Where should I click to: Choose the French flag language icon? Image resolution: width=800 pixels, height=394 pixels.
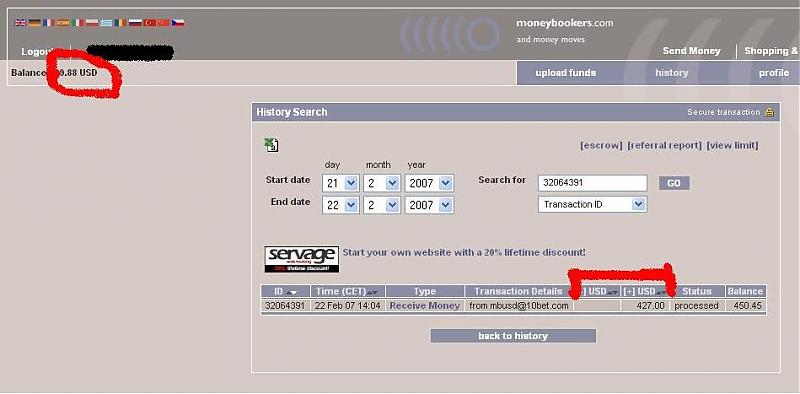click(48, 22)
